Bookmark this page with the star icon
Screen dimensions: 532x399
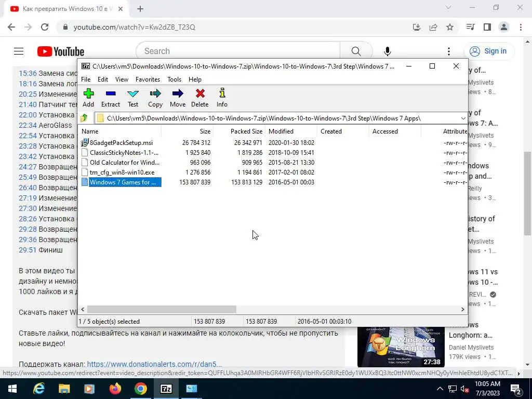tap(450, 27)
